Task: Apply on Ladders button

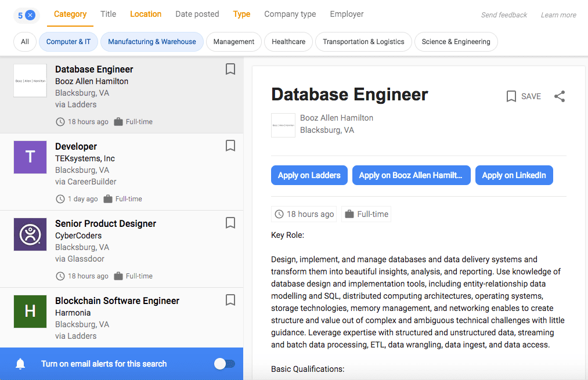Action: coord(309,175)
